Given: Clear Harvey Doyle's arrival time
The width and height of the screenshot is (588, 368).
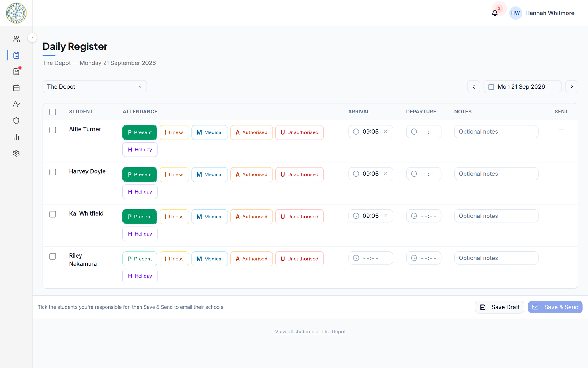Looking at the screenshot, I should [386, 174].
